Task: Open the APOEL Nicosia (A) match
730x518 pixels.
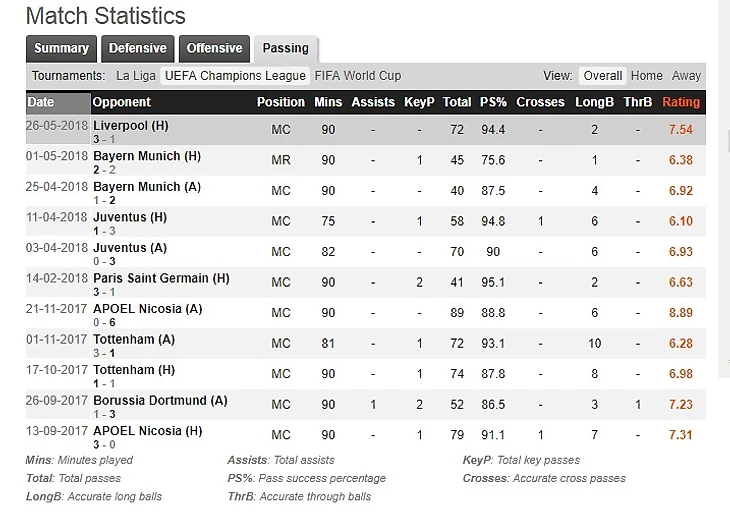Action: (147, 309)
